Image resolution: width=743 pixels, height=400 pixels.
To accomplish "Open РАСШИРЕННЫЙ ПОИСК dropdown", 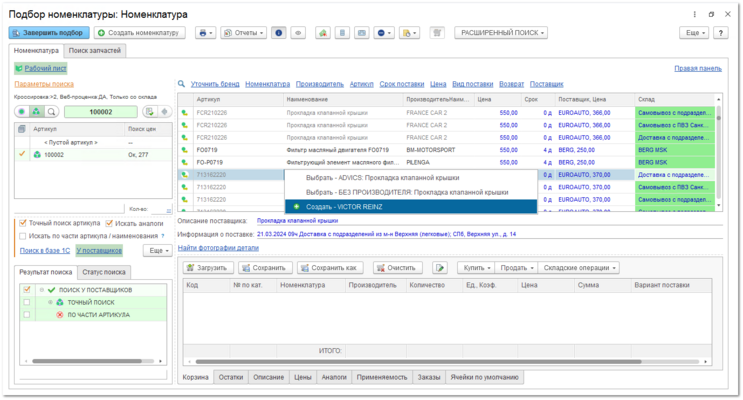I will [501, 33].
